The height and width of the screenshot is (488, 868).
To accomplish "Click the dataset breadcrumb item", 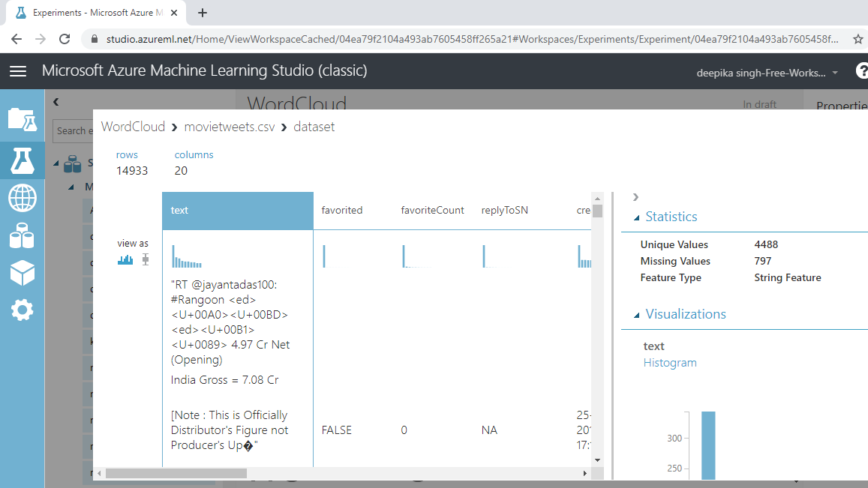I will pos(314,127).
